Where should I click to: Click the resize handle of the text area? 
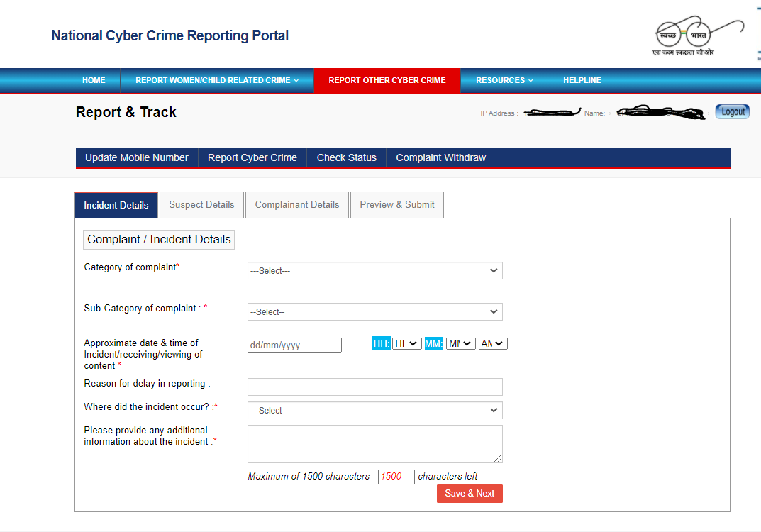498,458
